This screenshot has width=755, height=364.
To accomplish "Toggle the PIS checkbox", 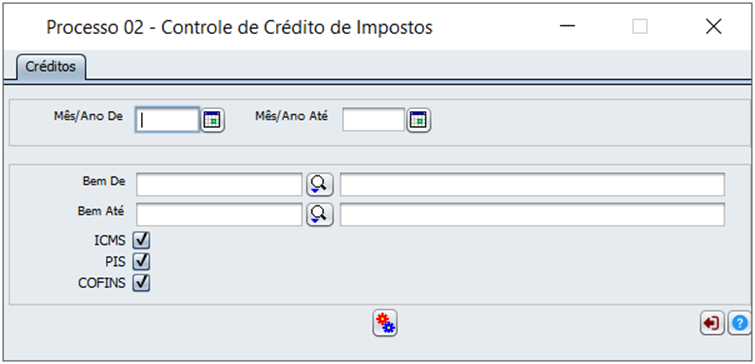I will click(x=142, y=261).
